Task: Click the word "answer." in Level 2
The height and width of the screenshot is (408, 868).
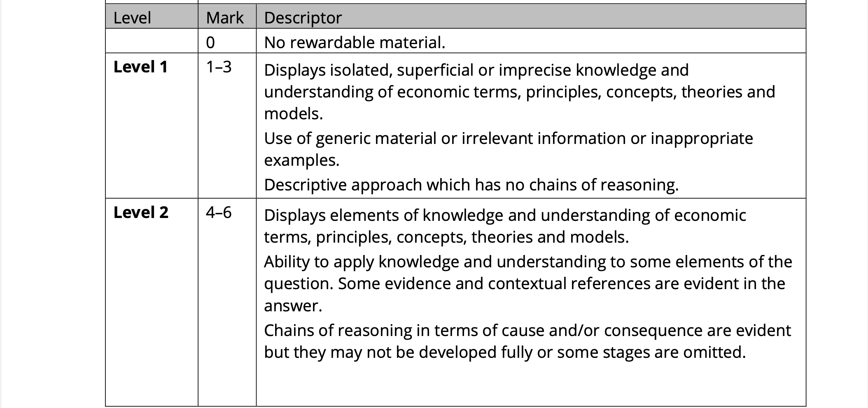Action: (x=293, y=306)
